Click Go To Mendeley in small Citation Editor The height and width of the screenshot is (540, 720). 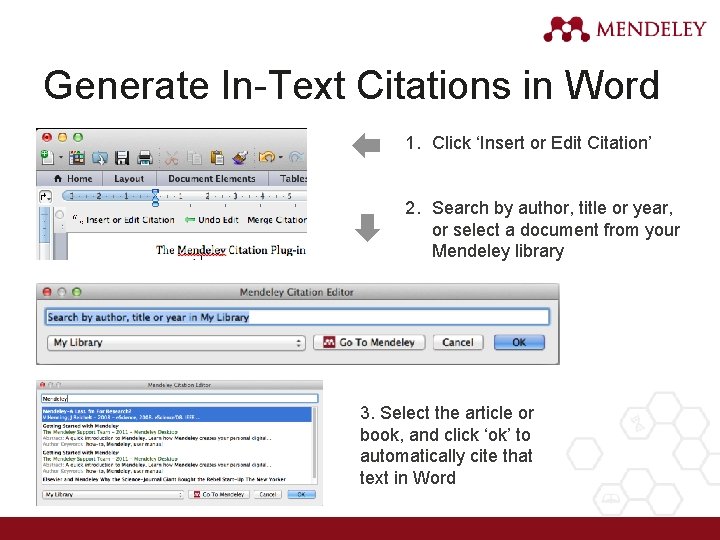(219, 494)
